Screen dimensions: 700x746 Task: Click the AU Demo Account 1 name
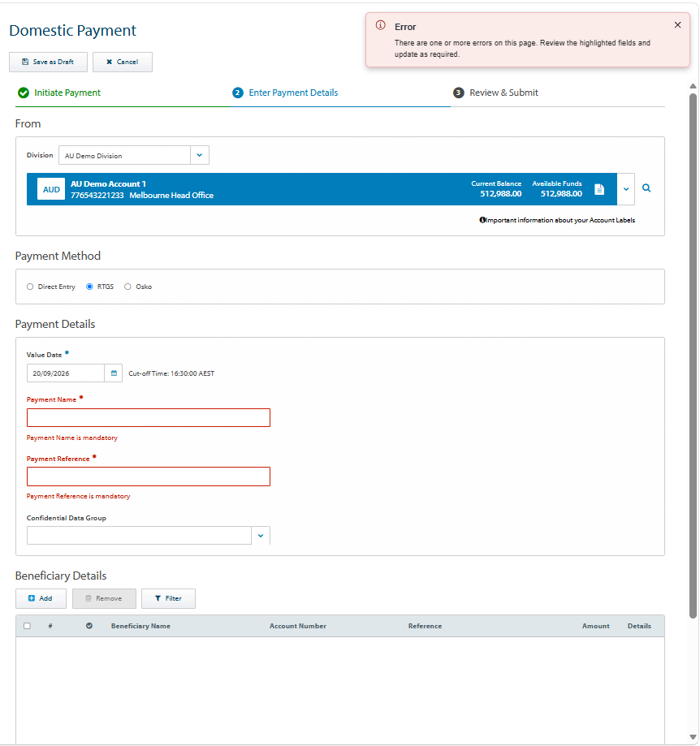(109, 183)
